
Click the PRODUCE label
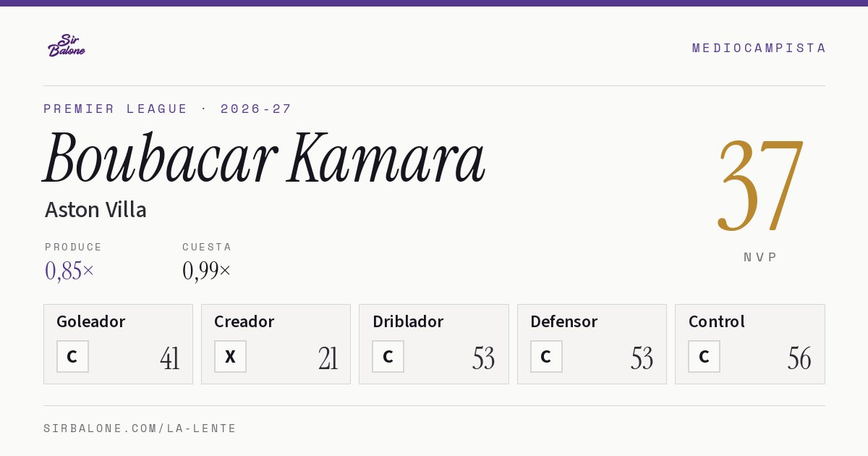[74, 247]
